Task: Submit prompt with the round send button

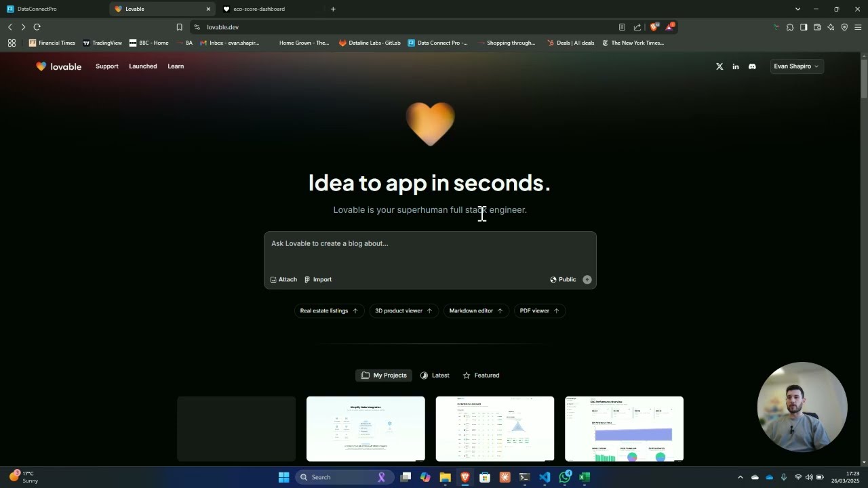Action: pos(587,279)
